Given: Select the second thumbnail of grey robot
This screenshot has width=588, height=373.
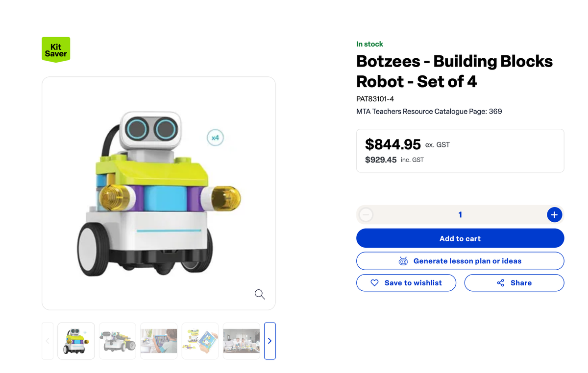Looking at the screenshot, I should coord(118,341).
